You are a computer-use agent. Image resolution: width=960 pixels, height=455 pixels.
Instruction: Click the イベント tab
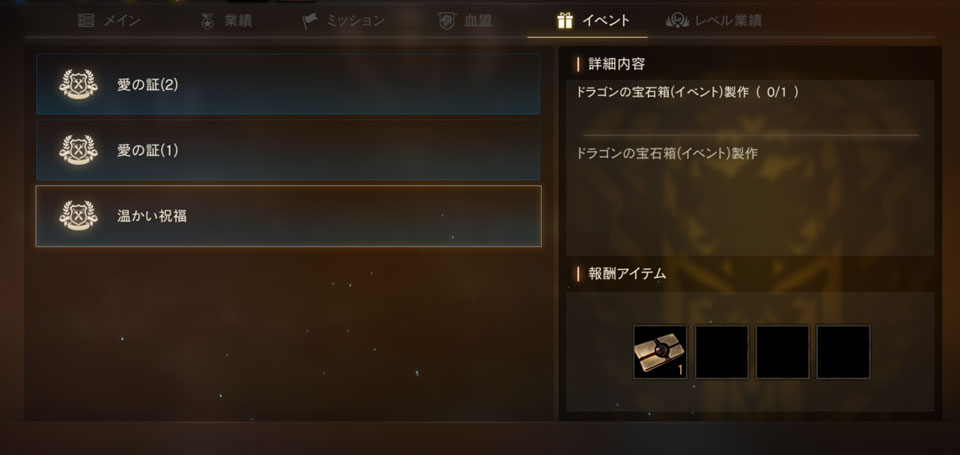593,21
